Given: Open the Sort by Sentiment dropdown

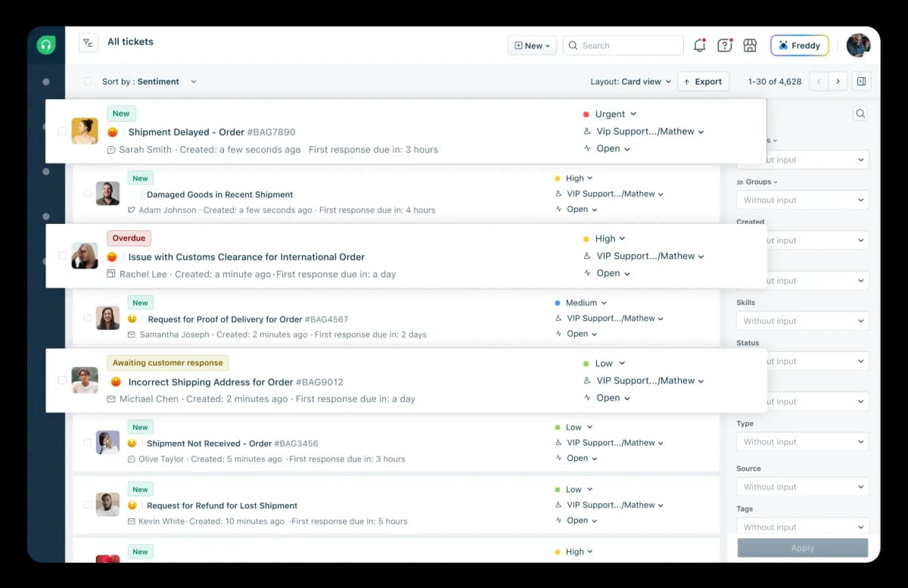Looking at the screenshot, I should [x=149, y=82].
